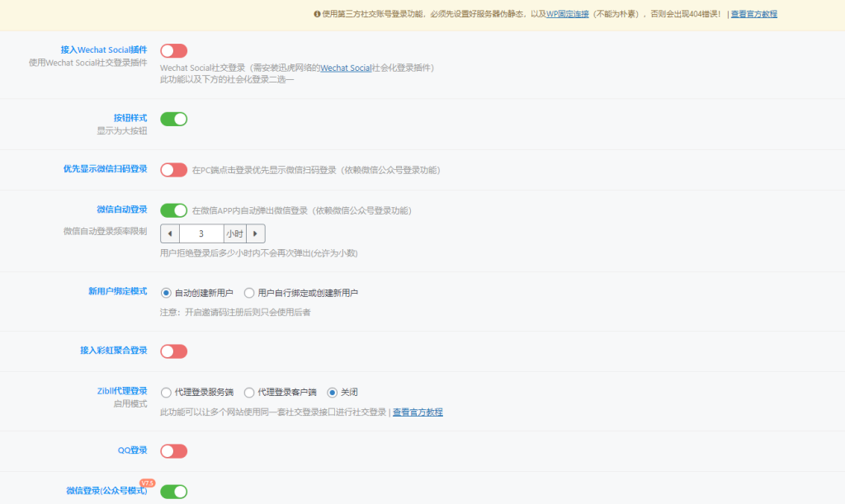Select the 关闭 option for Zibll代理登录

tap(333, 392)
